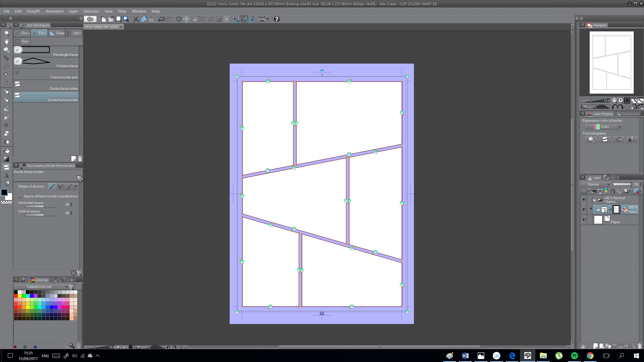Image resolution: width=644 pixels, height=362 pixels.
Task: Select the Magnifier zoom tool
Action: pos(7,33)
